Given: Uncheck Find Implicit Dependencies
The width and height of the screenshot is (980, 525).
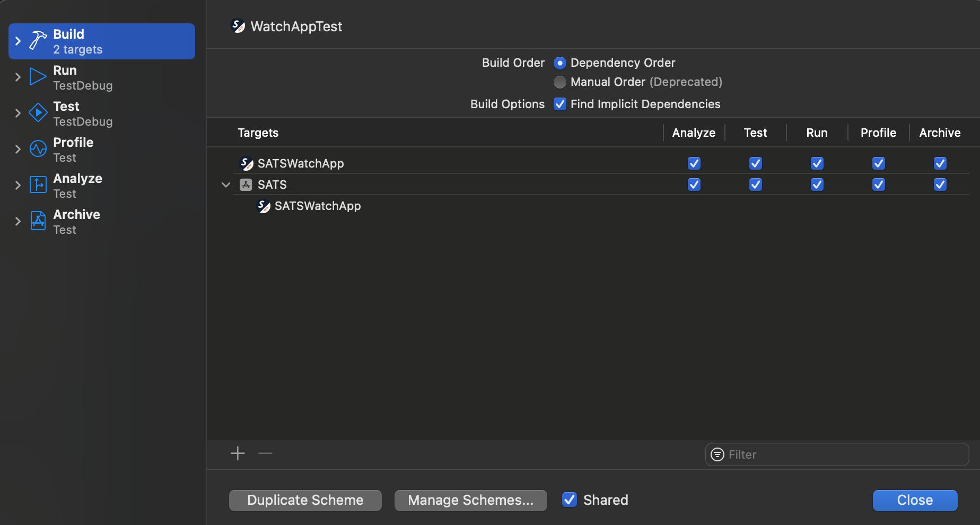Looking at the screenshot, I should point(559,104).
